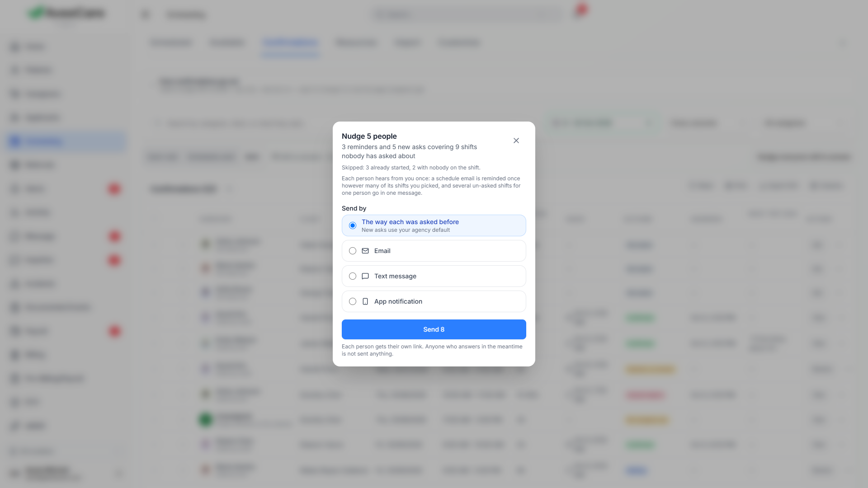Select the Text message radio button
Screen dimensions: 868x488
click(353, 276)
